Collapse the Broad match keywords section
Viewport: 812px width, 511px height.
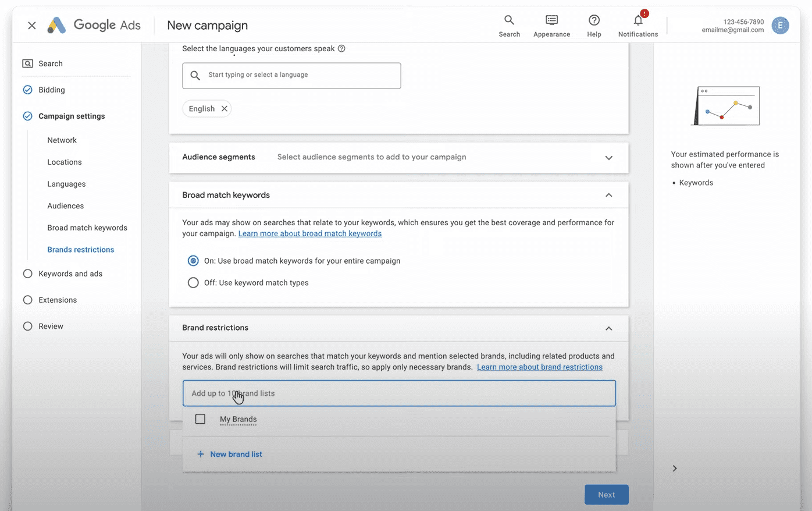(x=608, y=195)
